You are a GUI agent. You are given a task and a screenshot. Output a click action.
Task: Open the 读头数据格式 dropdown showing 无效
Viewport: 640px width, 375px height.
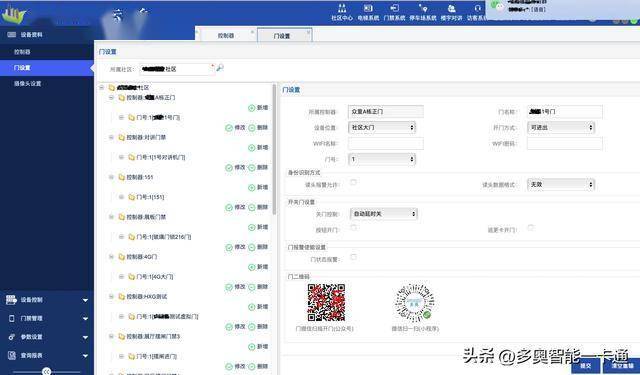[561, 184]
